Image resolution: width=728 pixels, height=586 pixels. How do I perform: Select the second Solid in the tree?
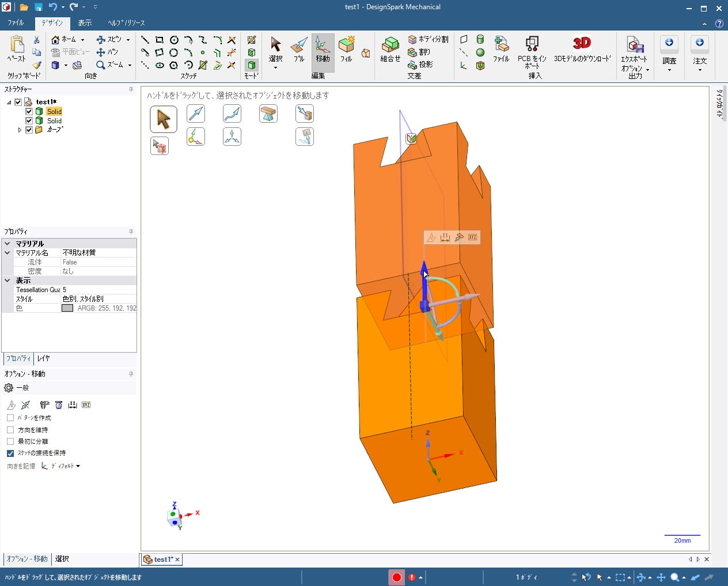pos(54,121)
